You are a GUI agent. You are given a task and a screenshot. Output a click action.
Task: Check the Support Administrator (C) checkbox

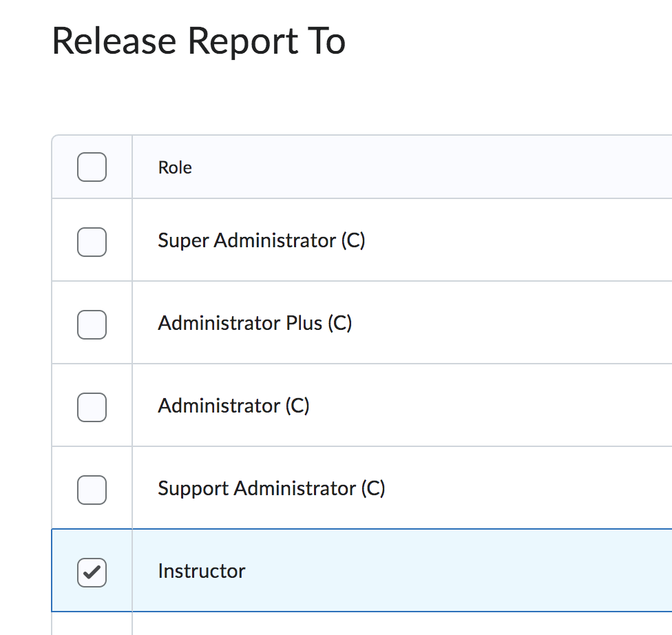[92, 490]
